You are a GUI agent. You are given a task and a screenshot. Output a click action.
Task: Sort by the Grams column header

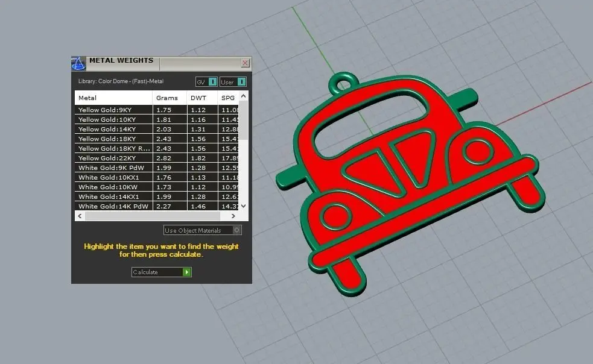pyautogui.click(x=170, y=98)
